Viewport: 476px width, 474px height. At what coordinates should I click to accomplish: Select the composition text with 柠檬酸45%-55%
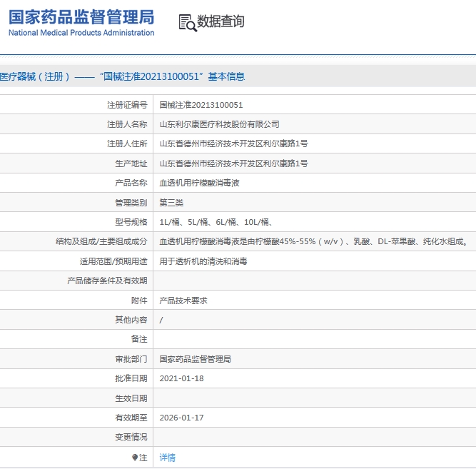pos(313,242)
